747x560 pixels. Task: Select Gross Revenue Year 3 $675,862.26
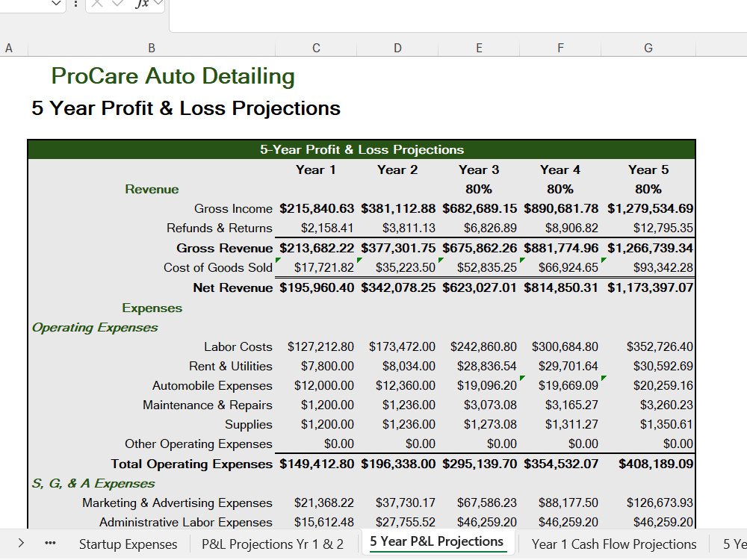(480, 248)
